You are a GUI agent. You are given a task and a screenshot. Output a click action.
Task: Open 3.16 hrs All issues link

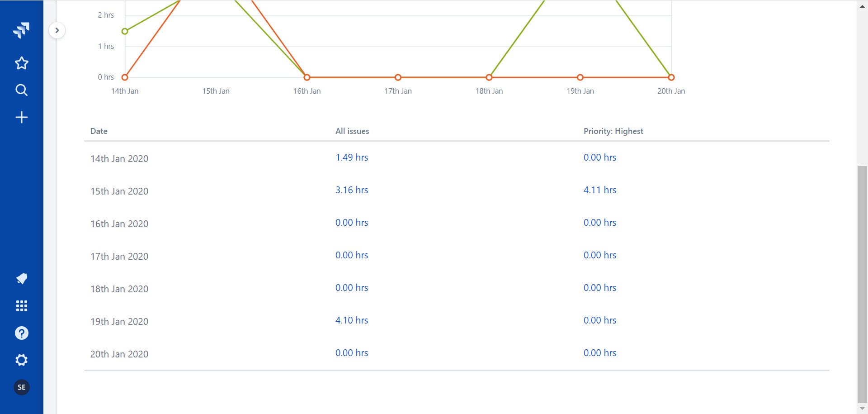[x=352, y=190]
